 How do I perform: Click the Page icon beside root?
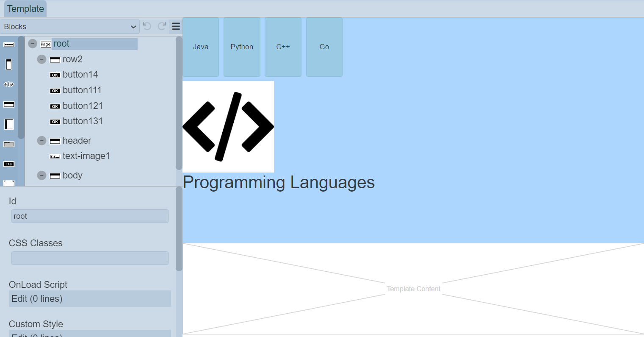pyautogui.click(x=46, y=44)
